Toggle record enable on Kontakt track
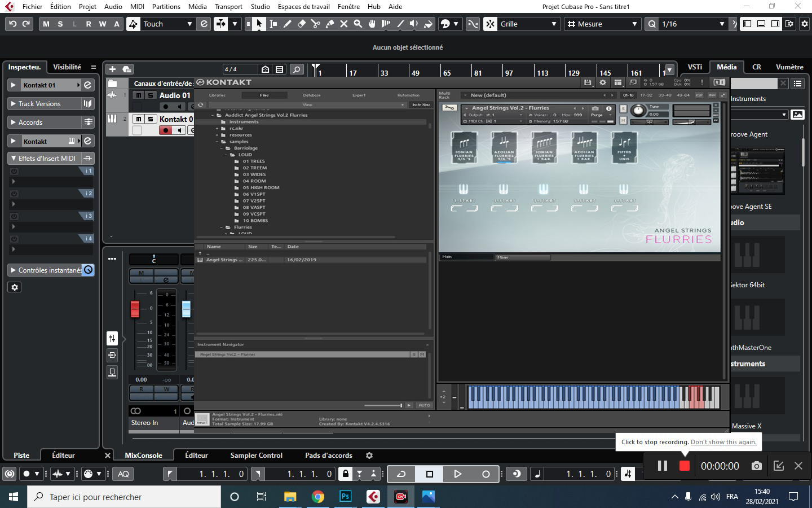812x508 pixels. (x=165, y=130)
